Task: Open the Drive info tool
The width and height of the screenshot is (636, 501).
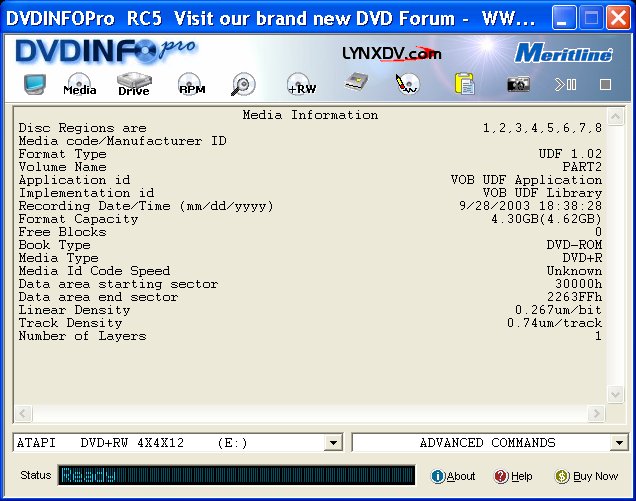Action: click(134, 84)
